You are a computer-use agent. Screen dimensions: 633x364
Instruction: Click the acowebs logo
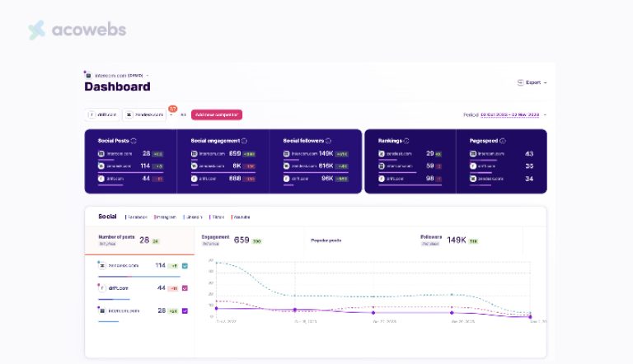pos(77,30)
